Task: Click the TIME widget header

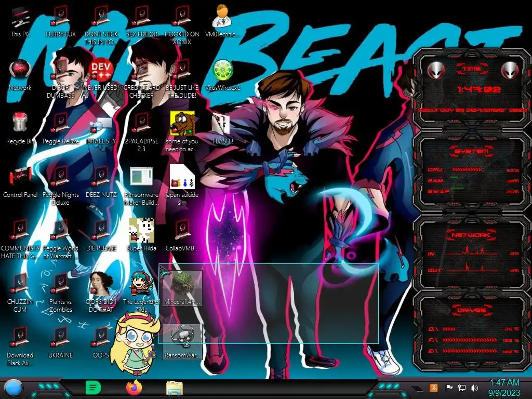Action: click(x=472, y=69)
